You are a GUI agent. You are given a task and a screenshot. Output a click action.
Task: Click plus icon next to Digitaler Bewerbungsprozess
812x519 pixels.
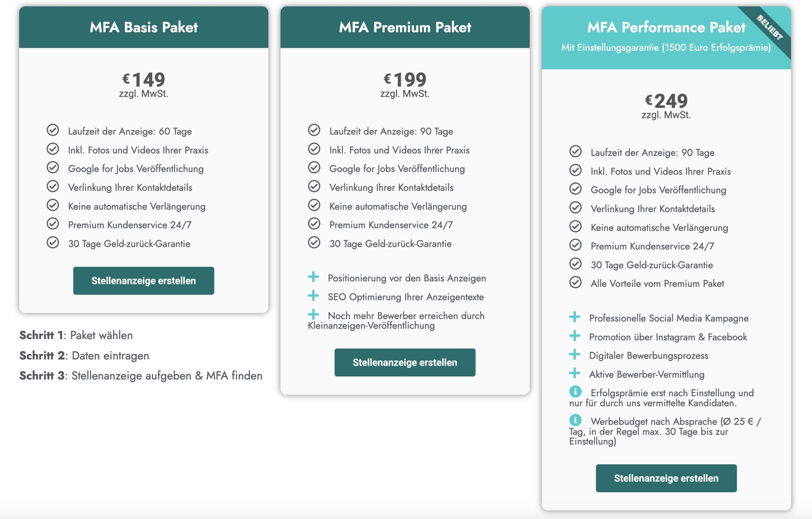click(x=575, y=354)
